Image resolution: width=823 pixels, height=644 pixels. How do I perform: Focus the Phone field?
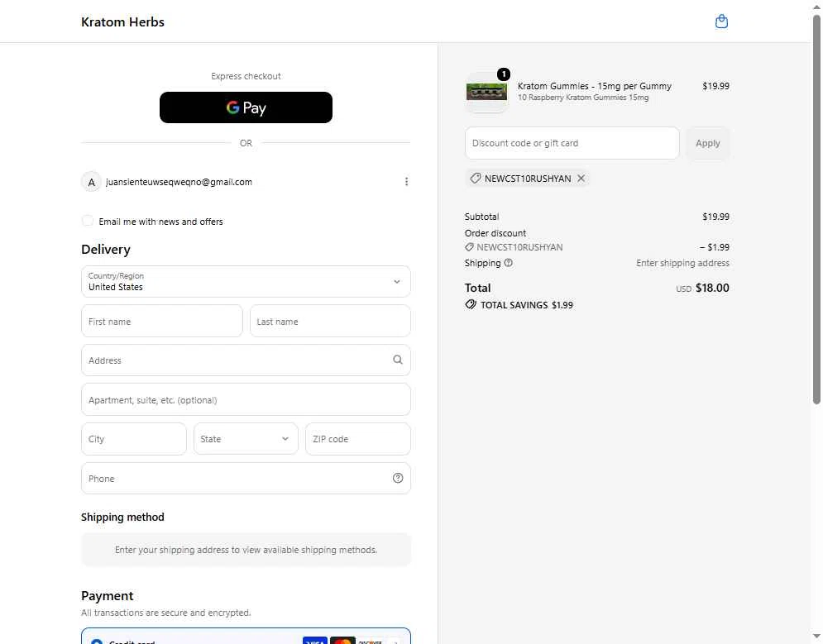(x=246, y=479)
